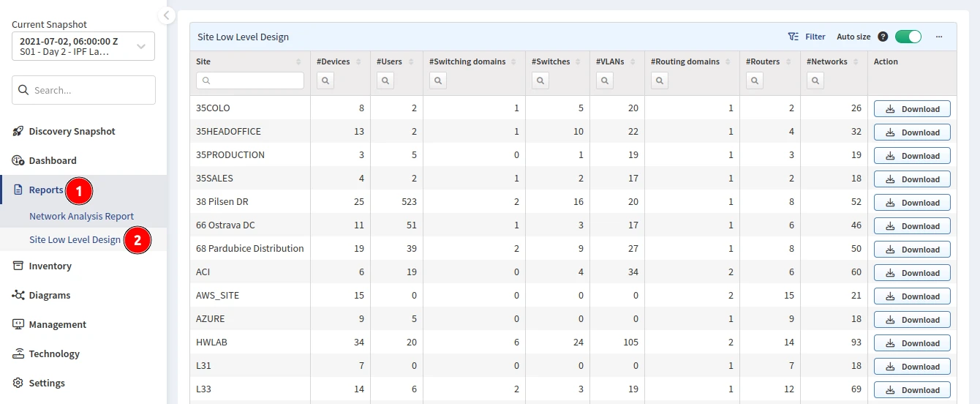Download the 35COLO site report

pos(912,109)
